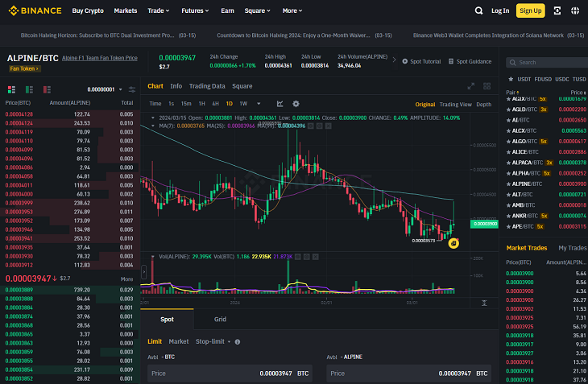Open order book settings sliders icon

(x=132, y=89)
